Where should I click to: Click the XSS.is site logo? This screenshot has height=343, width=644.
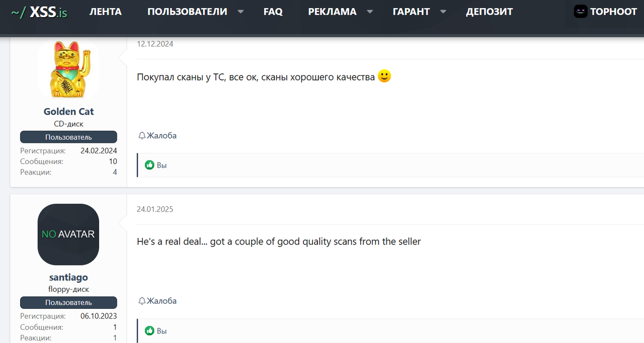(39, 12)
